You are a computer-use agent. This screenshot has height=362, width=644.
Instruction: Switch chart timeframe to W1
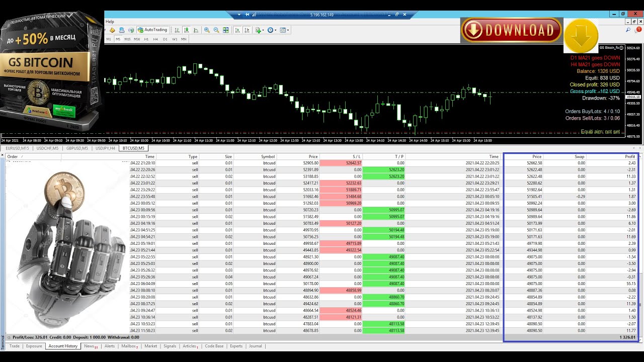click(x=175, y=39)
